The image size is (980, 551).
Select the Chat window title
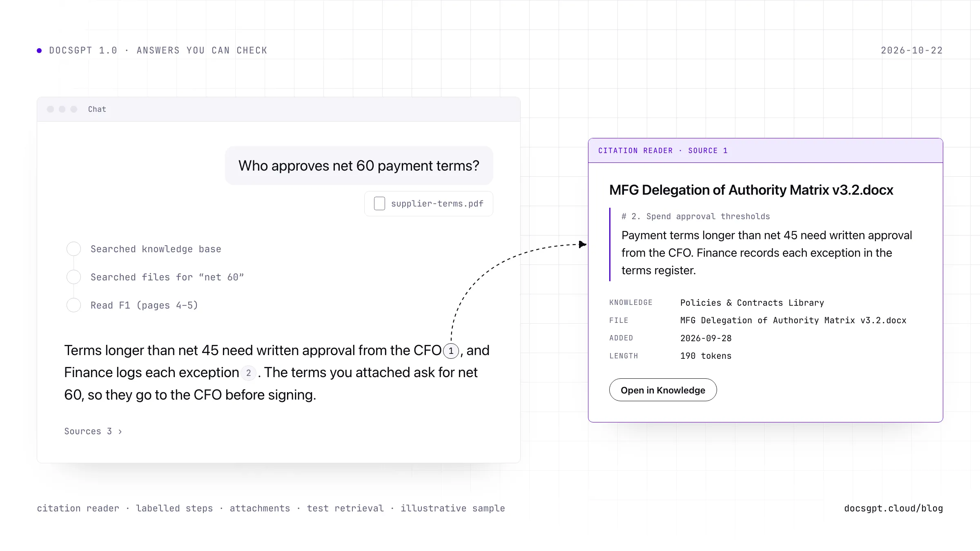pos(97,109)
